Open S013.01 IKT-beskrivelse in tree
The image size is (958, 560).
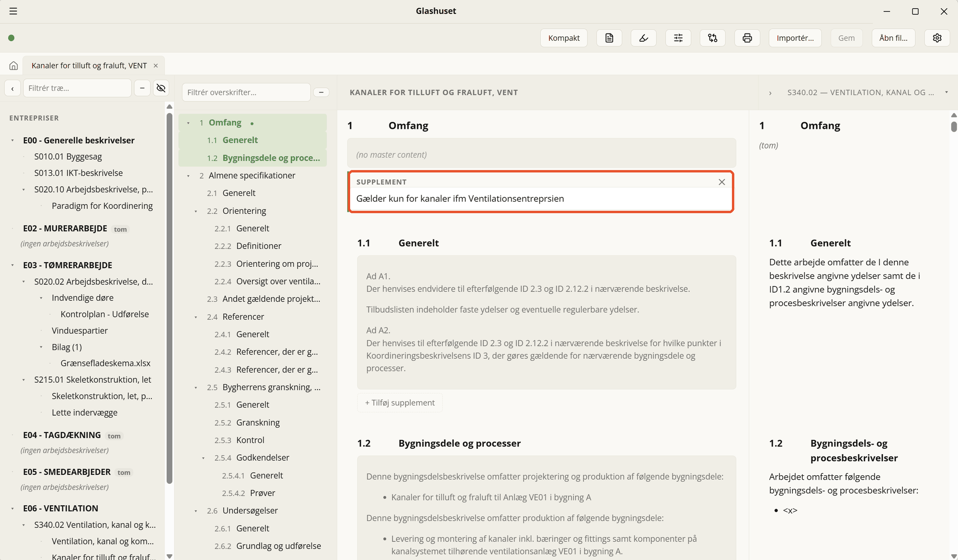click(79, 173)
